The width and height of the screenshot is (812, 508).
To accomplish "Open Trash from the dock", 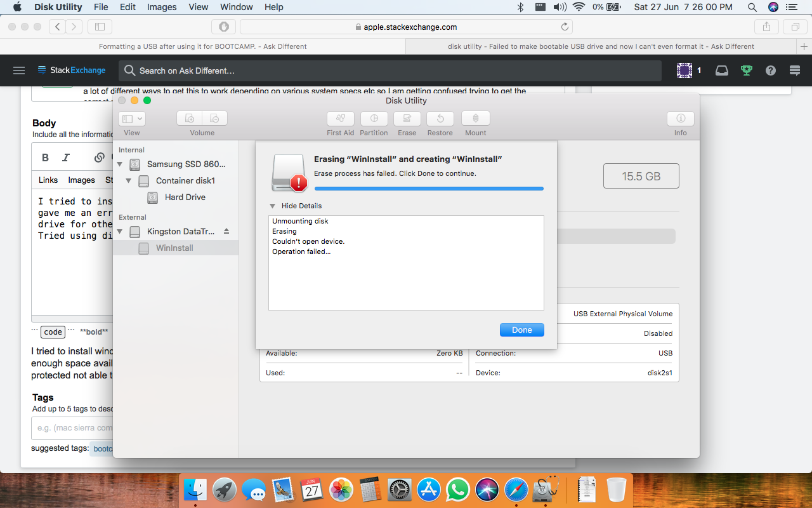I will tap(616, 490).
